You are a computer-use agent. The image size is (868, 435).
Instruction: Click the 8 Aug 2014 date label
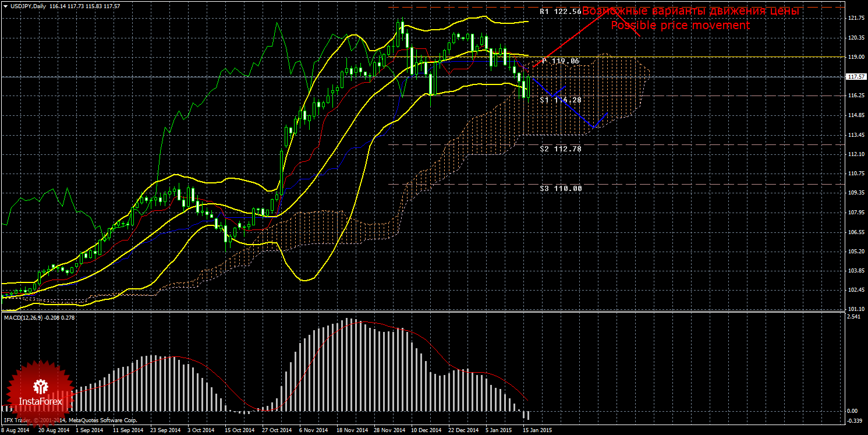[16, 430]
